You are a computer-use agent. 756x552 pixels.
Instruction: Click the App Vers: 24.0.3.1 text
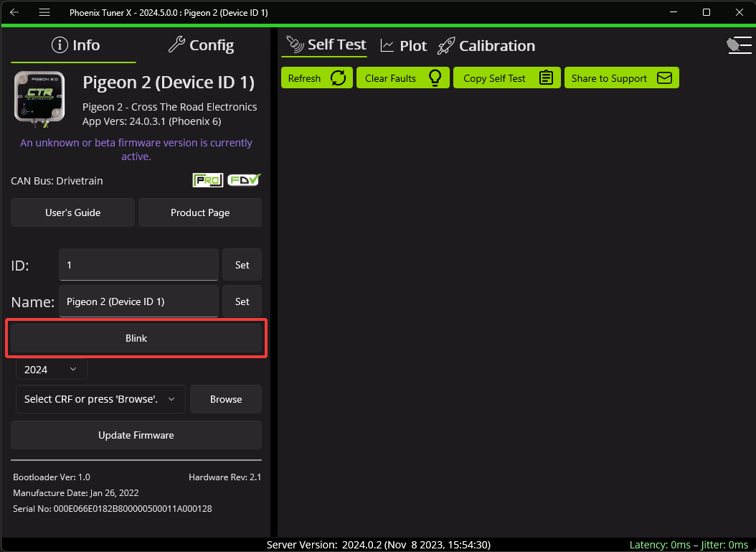tap(151, 121)
